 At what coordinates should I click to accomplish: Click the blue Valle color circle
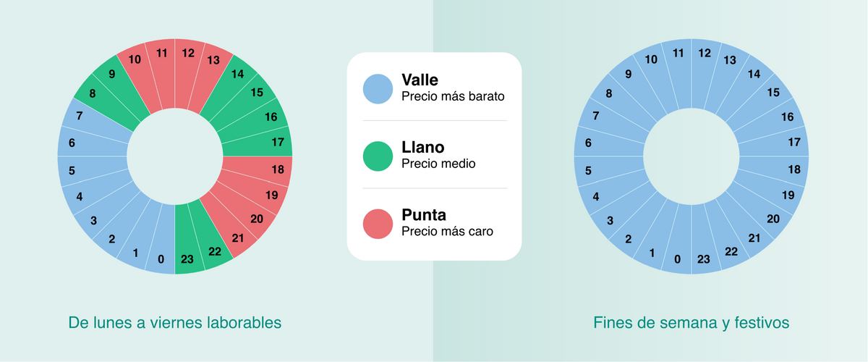(379, 88)
